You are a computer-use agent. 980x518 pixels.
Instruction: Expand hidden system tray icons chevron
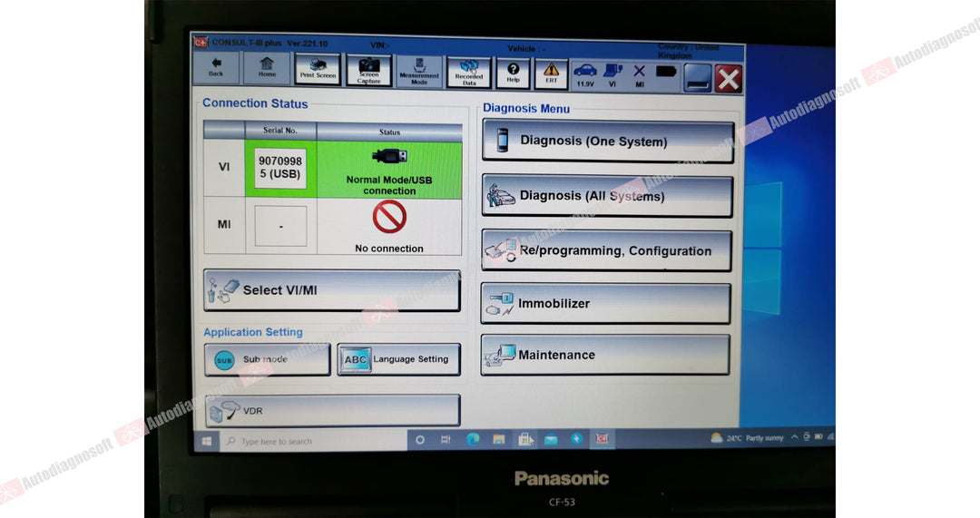pyautogui.click(x=794, y=437)
